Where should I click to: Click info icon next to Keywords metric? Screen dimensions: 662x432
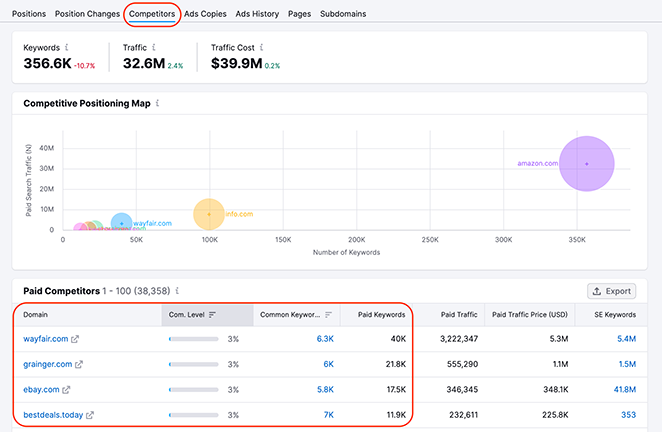tap(67, 47)
